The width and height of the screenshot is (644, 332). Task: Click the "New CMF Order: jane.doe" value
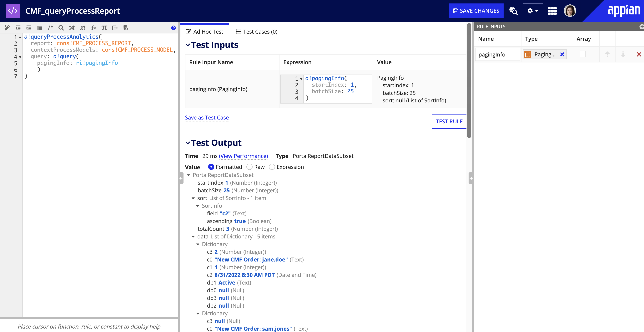tap(251, 260)
